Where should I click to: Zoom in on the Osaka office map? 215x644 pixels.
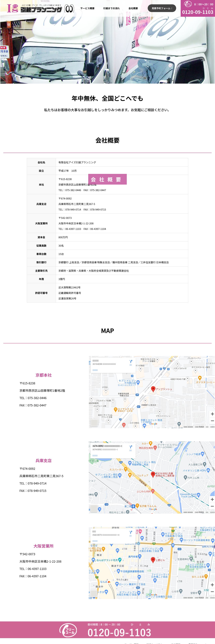click(212, 585)
